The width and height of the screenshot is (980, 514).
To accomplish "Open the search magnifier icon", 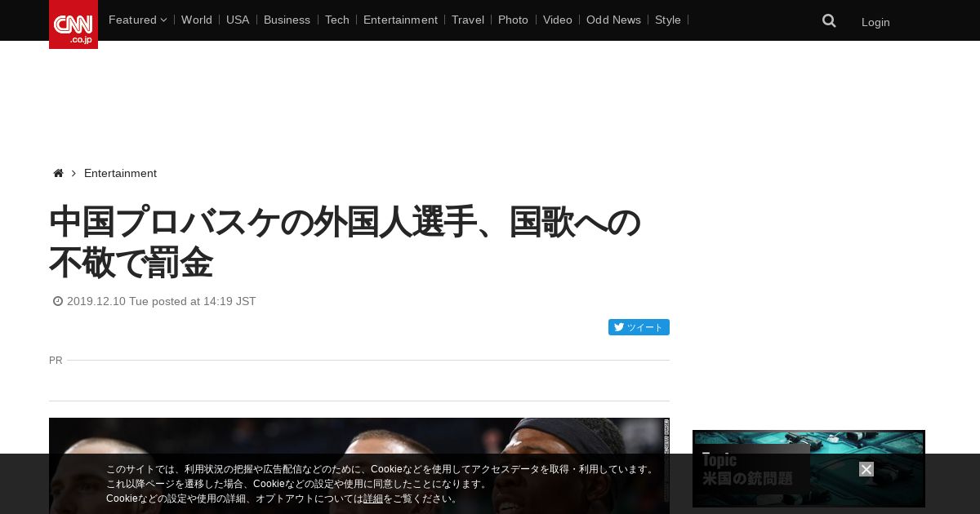I will pos(829,21).
